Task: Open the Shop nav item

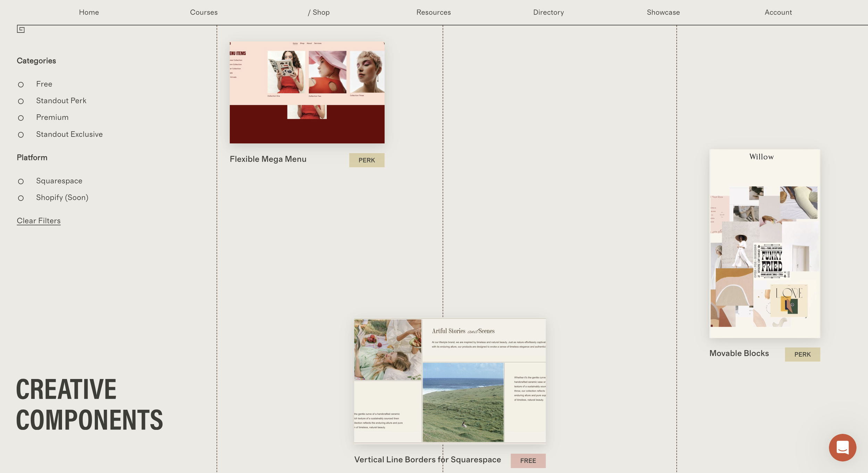Action: click(319, 13)
